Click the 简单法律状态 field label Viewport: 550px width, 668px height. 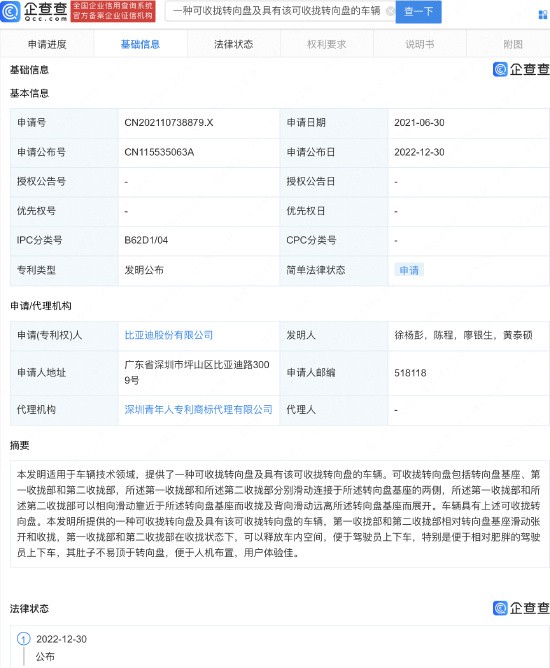(316, 270)
